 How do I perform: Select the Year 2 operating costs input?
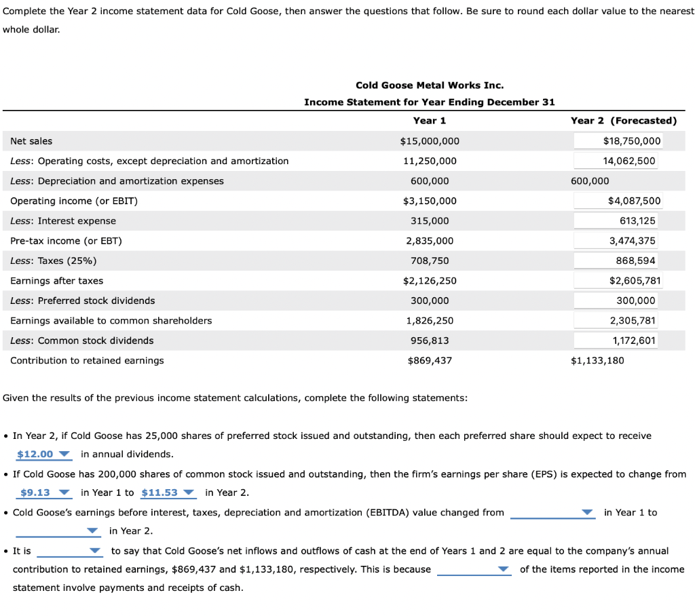click(x=618, y=160)
